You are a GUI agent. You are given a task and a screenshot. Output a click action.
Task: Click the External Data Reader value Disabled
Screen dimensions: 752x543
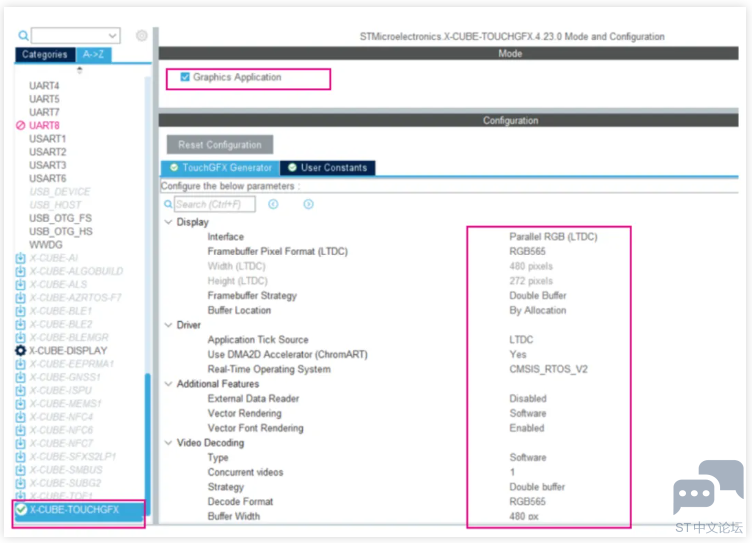(x=528, y=399)
